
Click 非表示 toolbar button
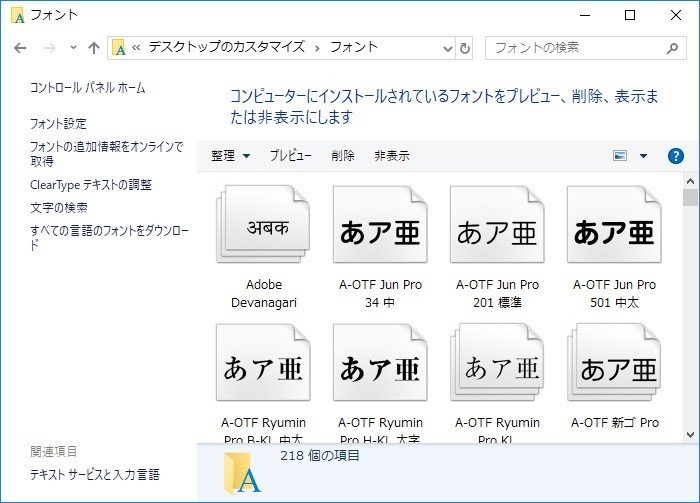point(392,155)
